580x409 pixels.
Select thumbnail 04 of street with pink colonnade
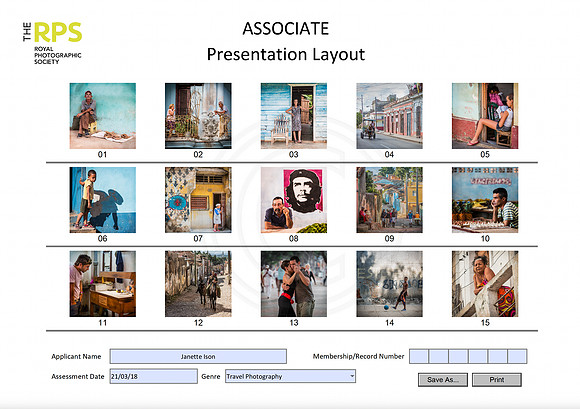[x=389, y=116]
